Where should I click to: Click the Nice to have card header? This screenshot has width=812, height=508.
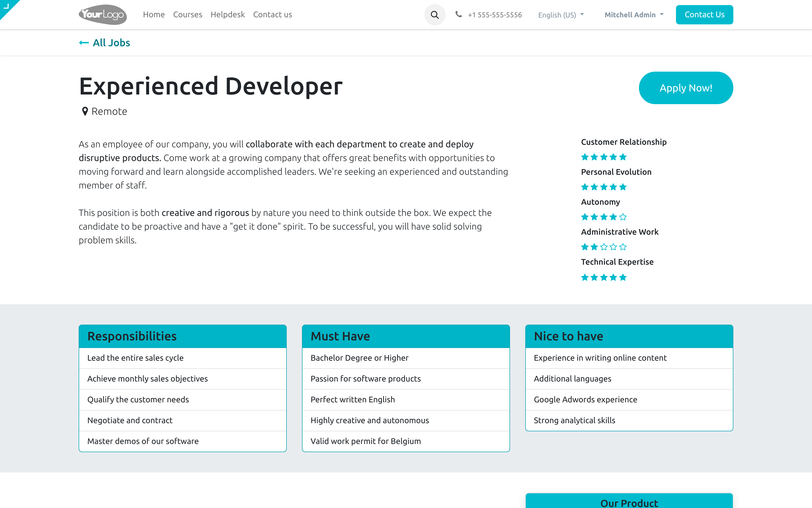(x=629, y=336)
